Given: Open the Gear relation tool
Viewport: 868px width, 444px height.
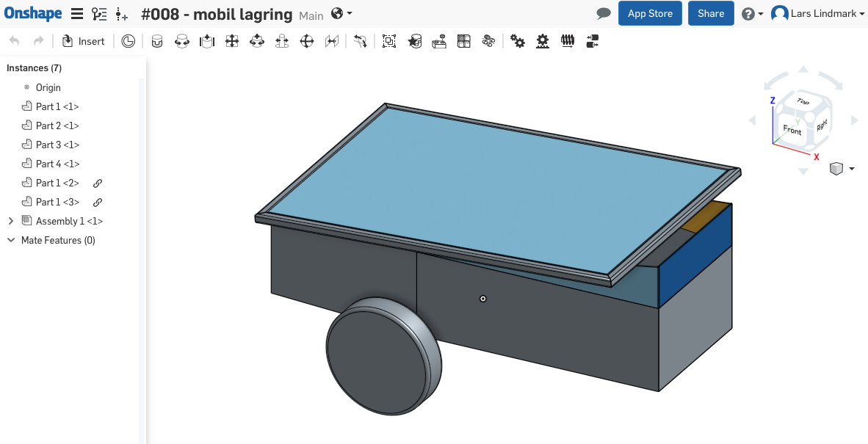Looking at the screenshot, I should tap(518, 42).
